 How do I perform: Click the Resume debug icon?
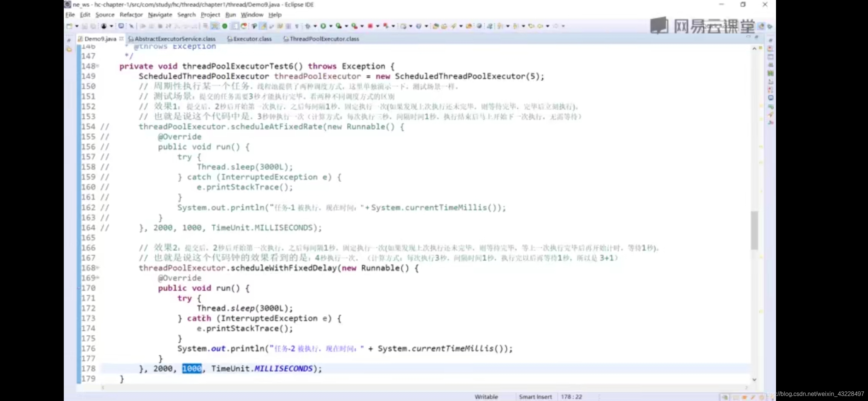[143, 26]
